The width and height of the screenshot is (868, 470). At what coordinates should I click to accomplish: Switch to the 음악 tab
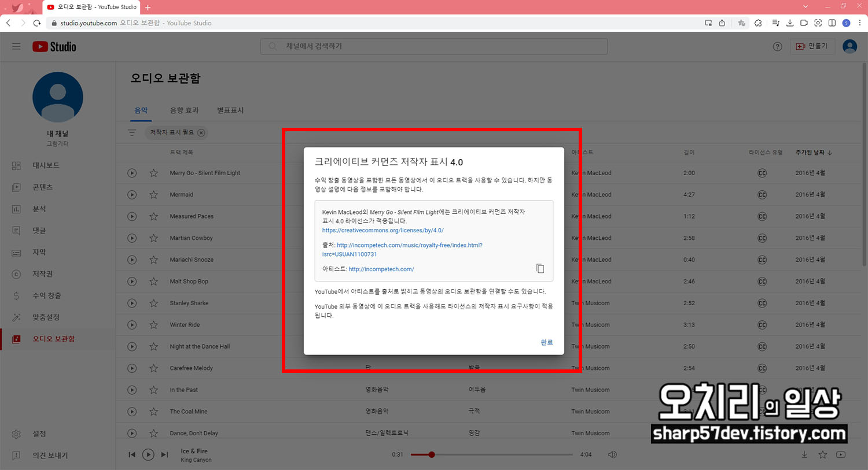(x=141, y=110)
